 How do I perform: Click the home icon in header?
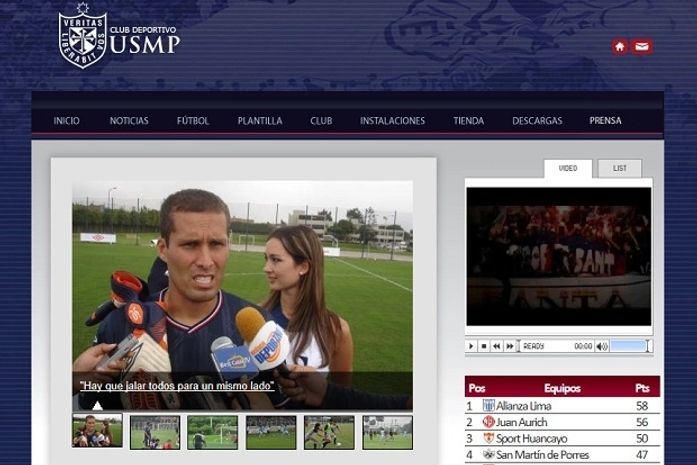(x=619, y=47)
